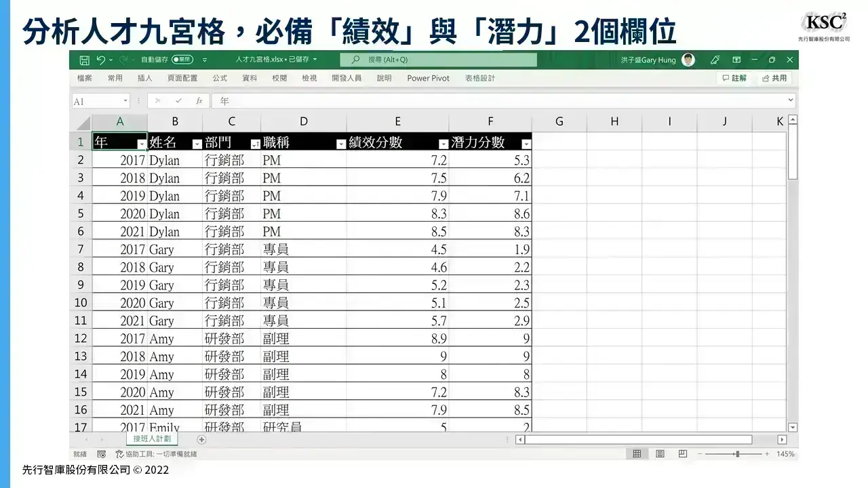Click the macro recording status bar icon
Image resolution: width=868 pixels, height=488 pixels.
(101, 453)
